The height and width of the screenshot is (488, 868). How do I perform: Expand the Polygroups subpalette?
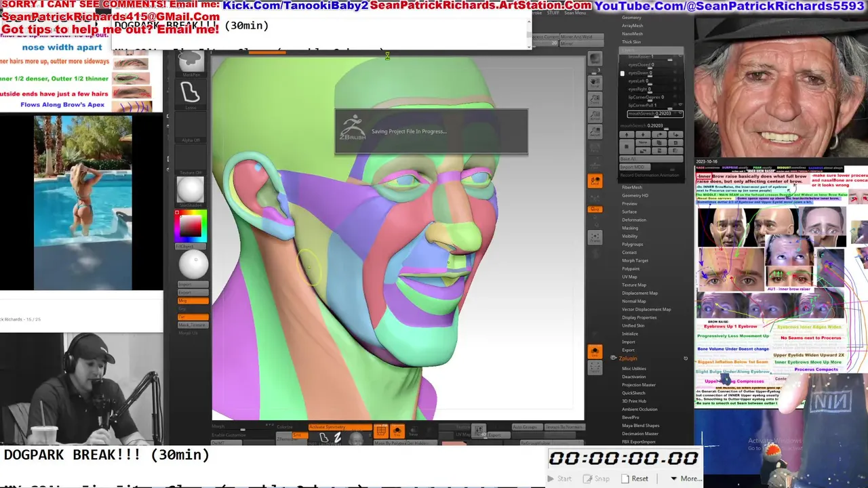[633, 244]
